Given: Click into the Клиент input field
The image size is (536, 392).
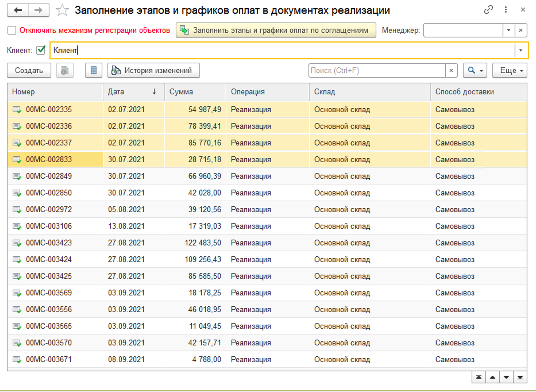Looking at the screenshot, I should [282, 50].
